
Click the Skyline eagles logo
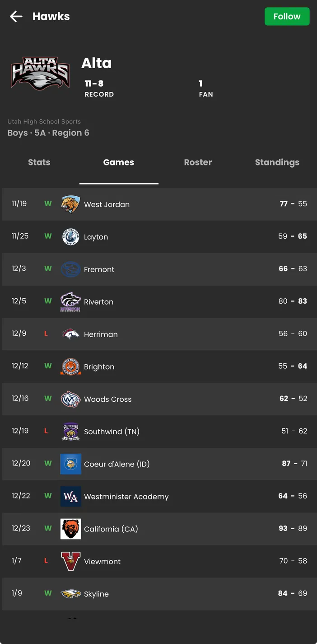70,594
